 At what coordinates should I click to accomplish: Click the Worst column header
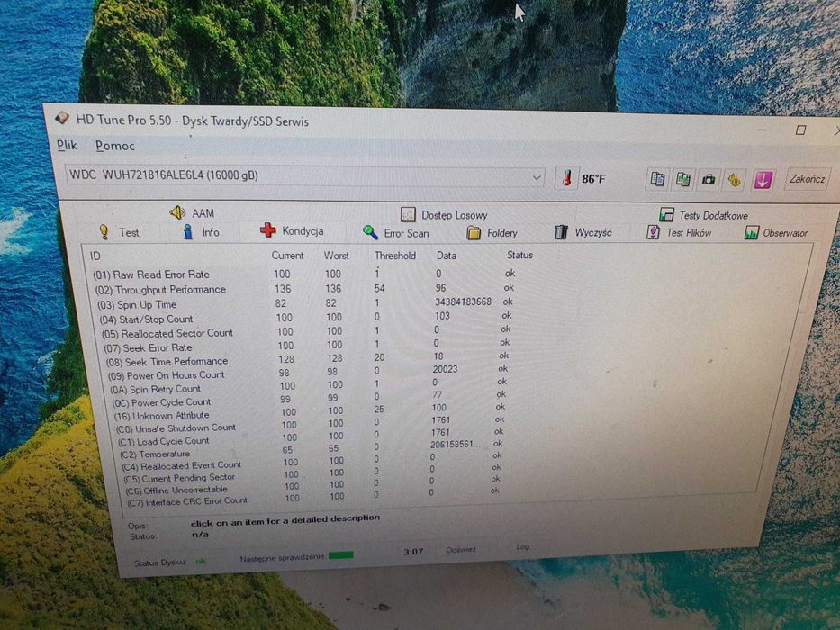coord(336,256)
